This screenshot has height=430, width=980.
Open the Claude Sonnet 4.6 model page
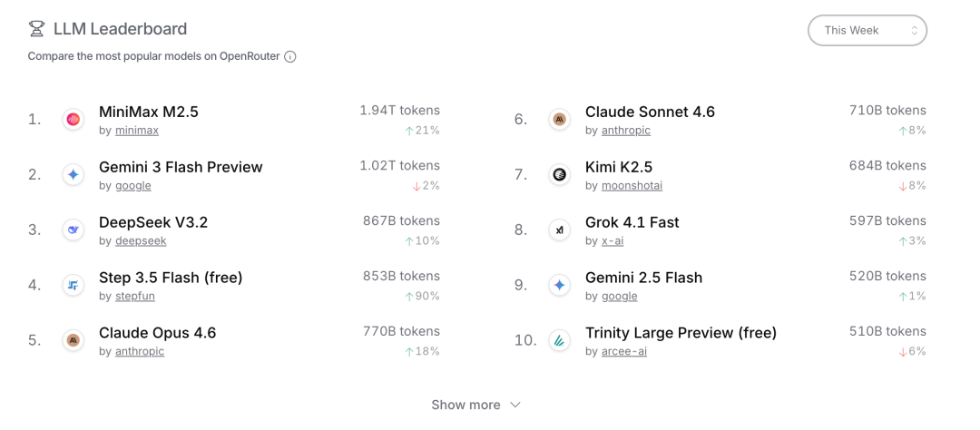[650, 112]
